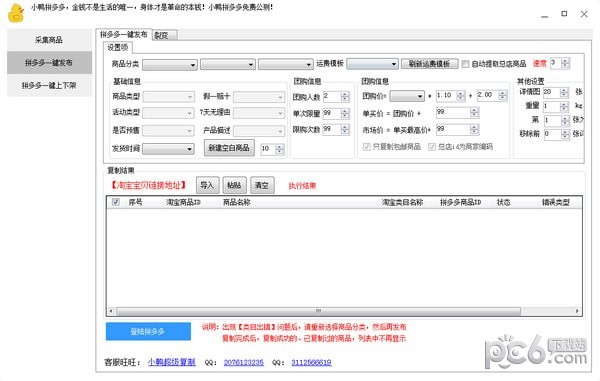
Task: Click the 单买价 value field showing 99
Action: [453, 112]
